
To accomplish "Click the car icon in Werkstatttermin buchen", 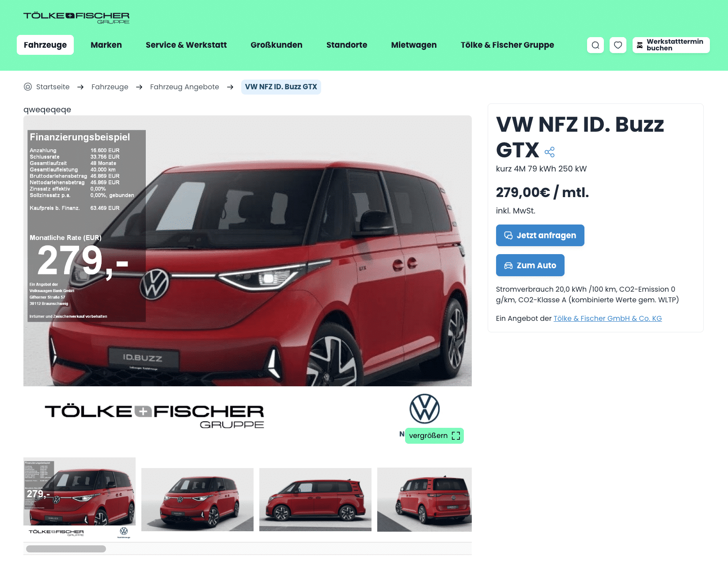I will tap(640, 45).
